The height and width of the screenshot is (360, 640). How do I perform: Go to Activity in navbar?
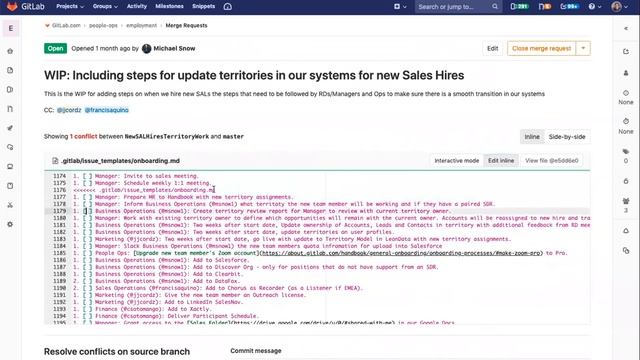coord(137,7)
